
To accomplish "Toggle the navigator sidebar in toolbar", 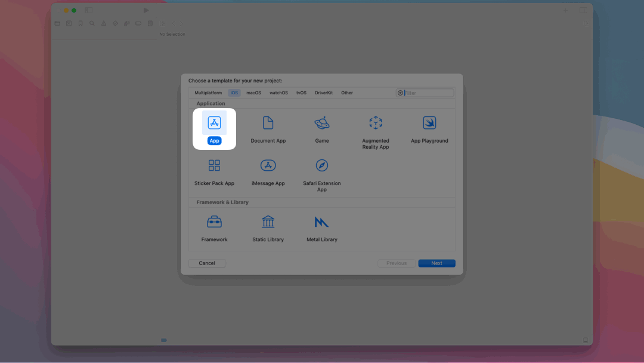I will tap(88, 10).
